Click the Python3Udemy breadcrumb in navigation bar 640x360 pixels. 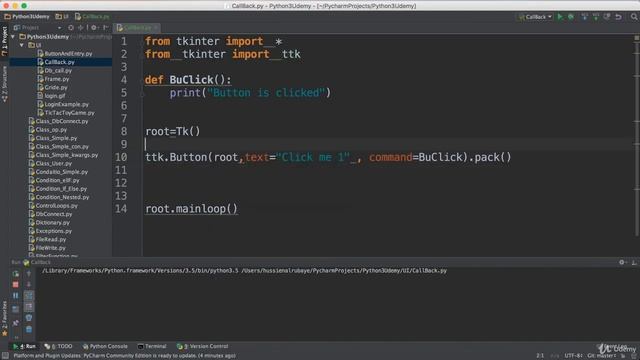[x=27, y=17]
